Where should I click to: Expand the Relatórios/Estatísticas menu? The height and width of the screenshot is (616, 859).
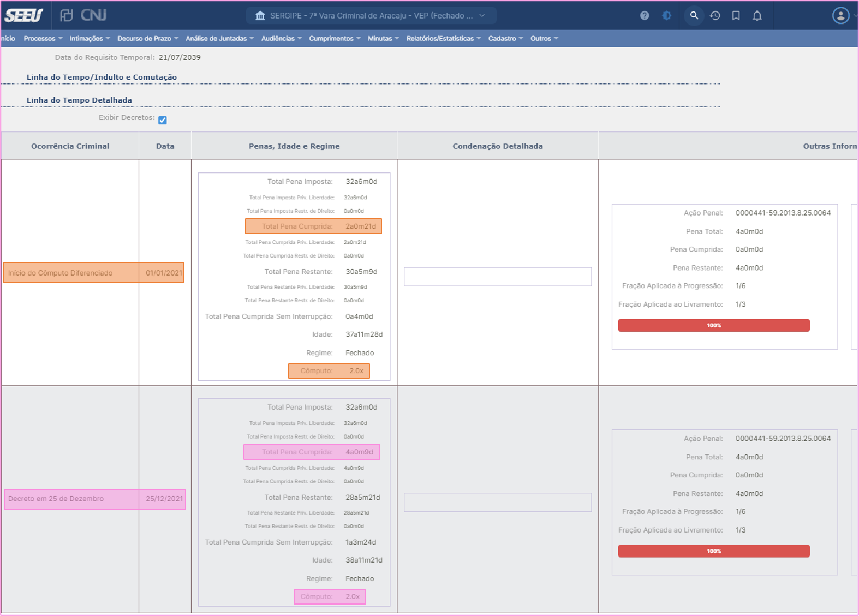(444, 39)
